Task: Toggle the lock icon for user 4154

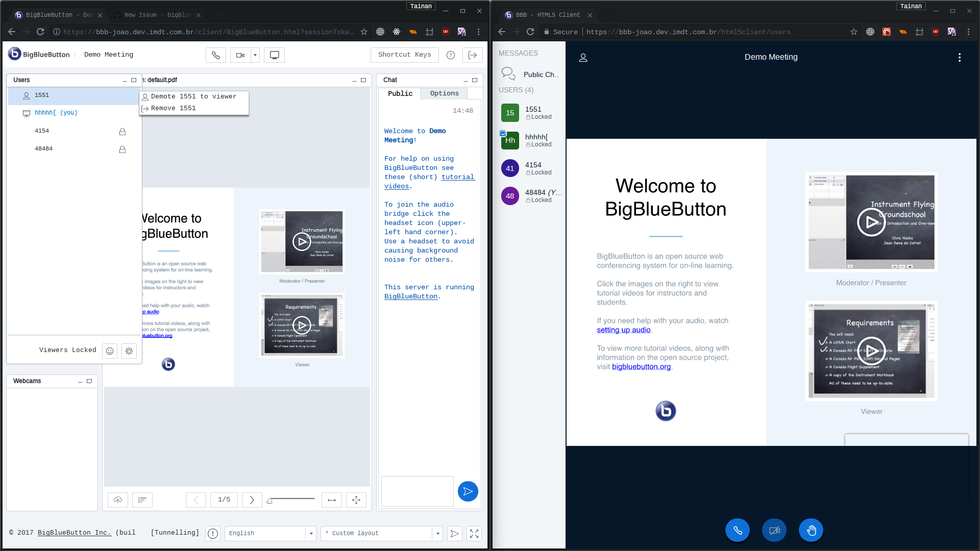Action: tap(122, 132)
